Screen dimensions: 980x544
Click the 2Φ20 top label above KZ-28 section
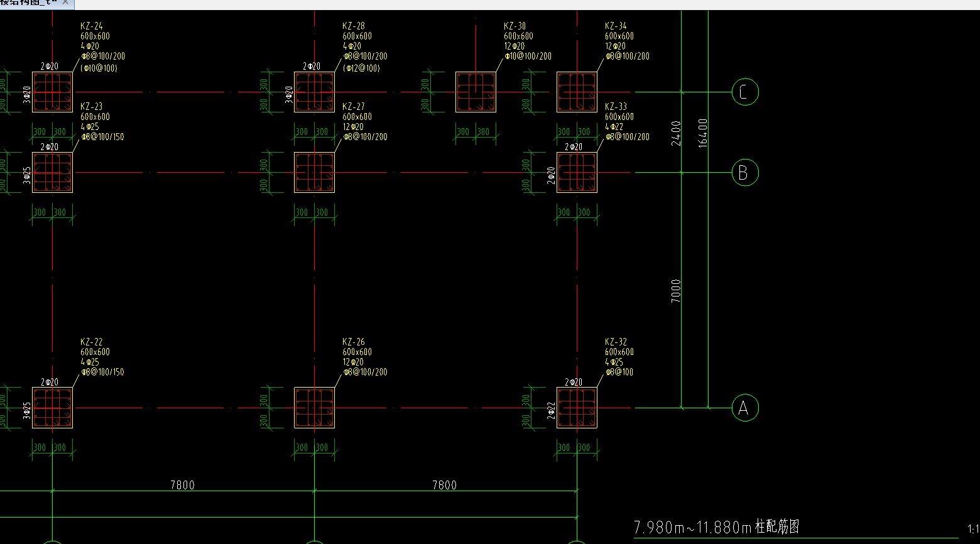coord(312,67)
